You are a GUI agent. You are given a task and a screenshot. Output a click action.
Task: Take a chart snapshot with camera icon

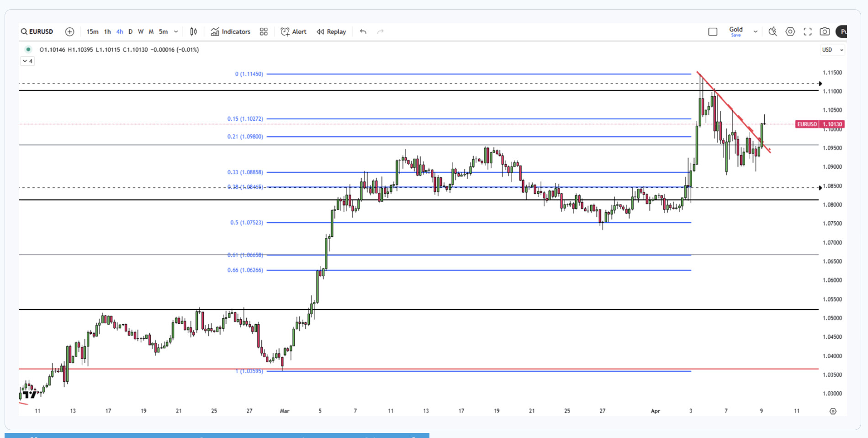pos(825,32)
